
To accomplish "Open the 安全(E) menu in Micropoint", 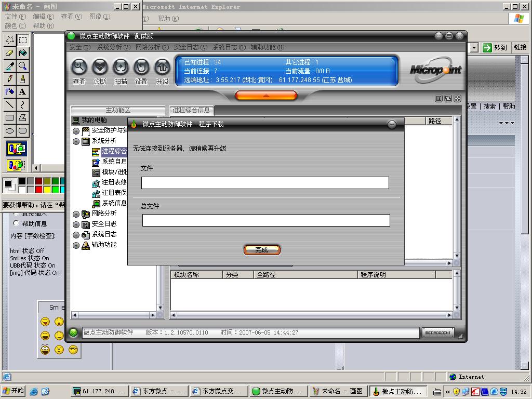I will pyautogui.click(x=79, y=47).
